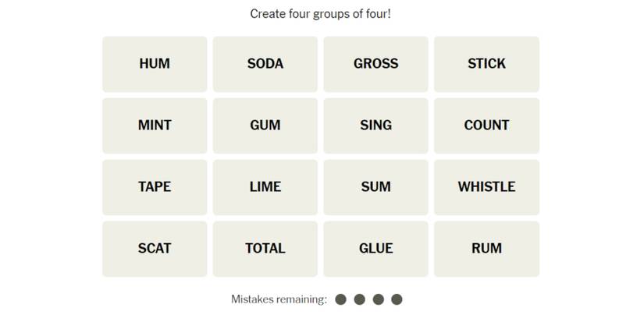Click the GUM tile
Image resolution: width=644 pixels, height=322 pixels.
265,126
